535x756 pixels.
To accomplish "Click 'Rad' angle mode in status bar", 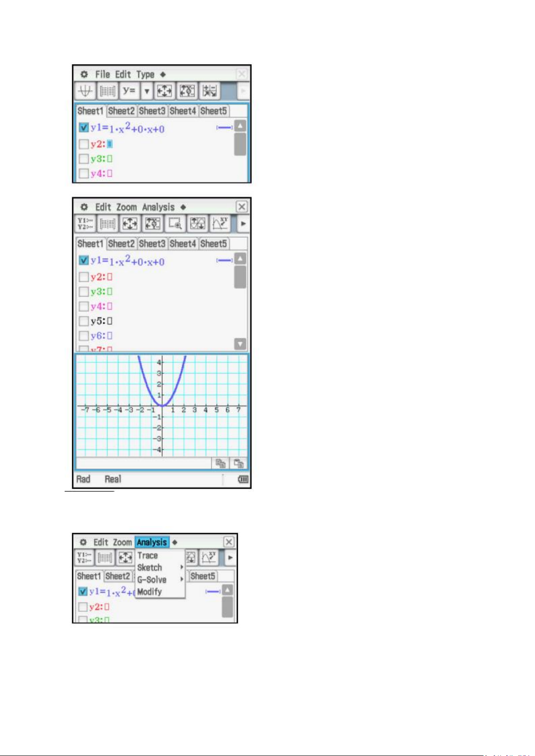I will pyautogui.click(x=83, y=479).
